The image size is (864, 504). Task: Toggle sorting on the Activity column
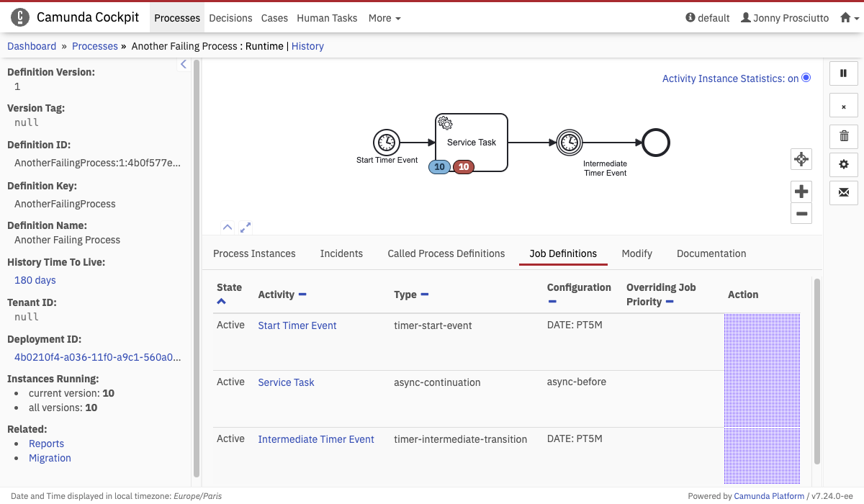pyautogui.click(x=302, y=294)
